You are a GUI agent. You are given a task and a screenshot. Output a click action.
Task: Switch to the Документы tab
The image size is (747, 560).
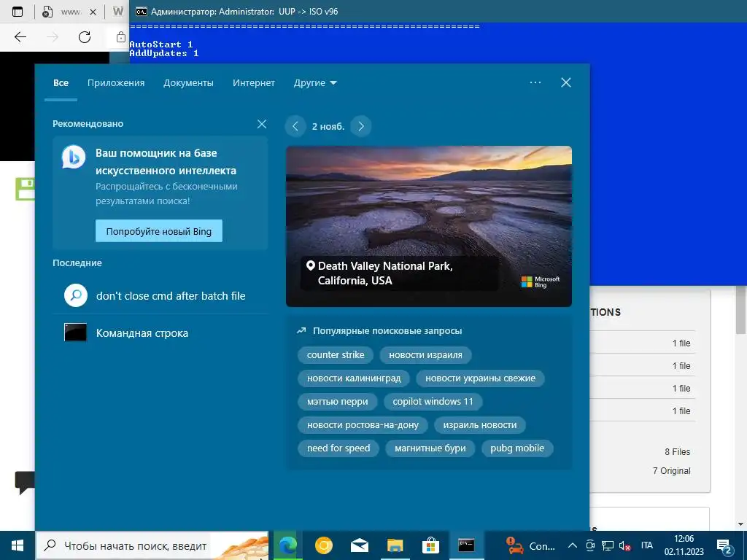pos(188,83)
